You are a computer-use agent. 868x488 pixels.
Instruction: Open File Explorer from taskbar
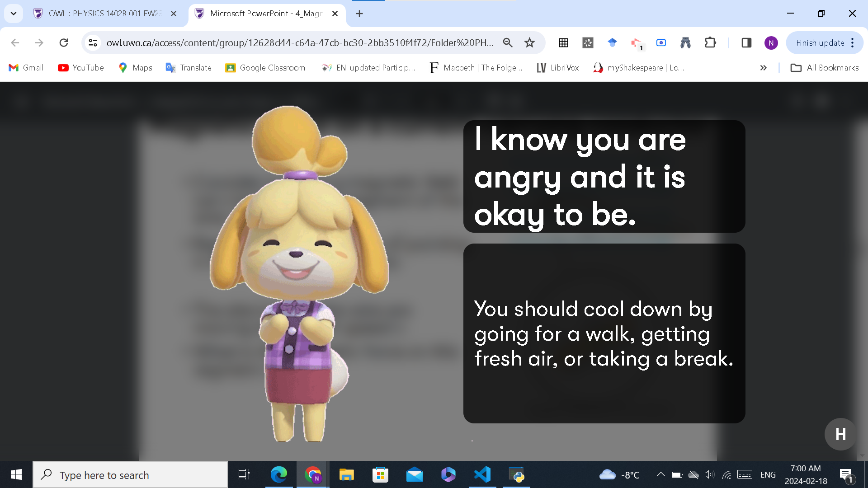346,474
